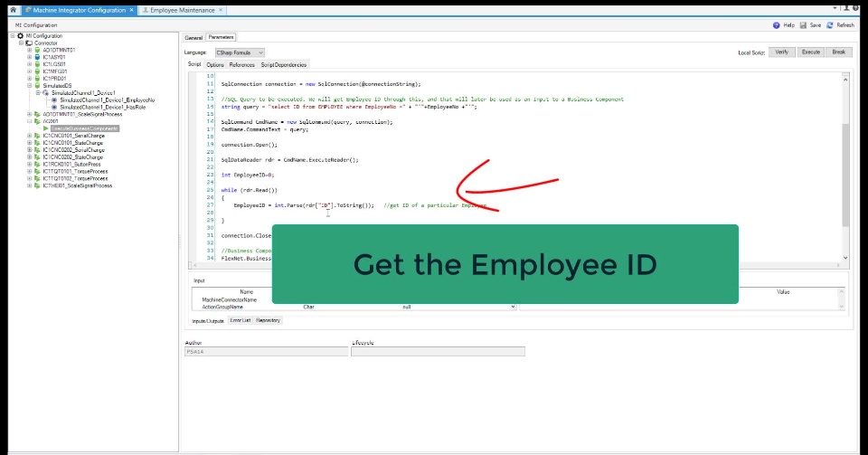The width and height of the screenshot is (868, 455).
Task: Click the code editor scroll-up arrow
Action: pos(845,80)
